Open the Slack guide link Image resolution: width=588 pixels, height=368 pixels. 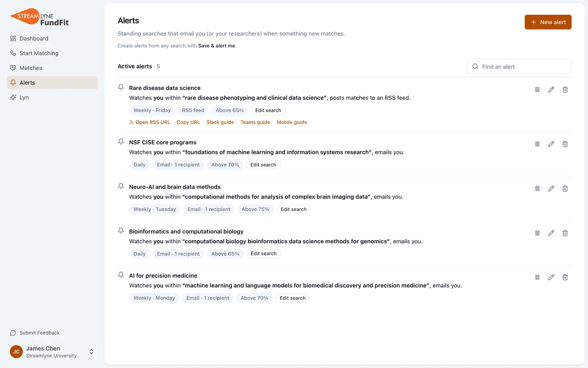tap(220, 122)
